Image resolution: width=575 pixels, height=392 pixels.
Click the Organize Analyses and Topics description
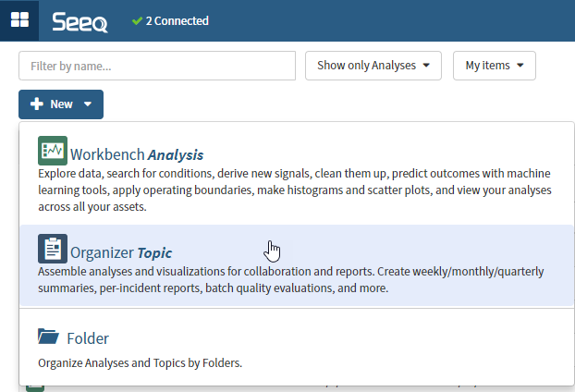[x=140, y=363]
